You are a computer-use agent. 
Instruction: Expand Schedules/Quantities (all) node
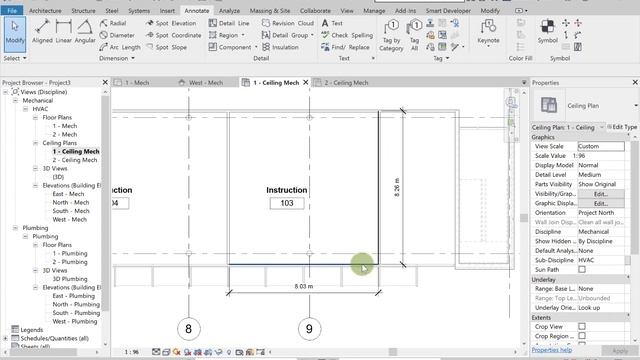[5, 338]
